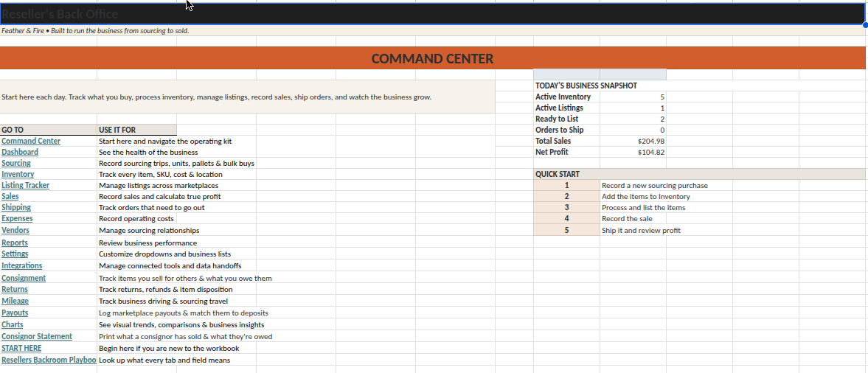Select the TODAY'S BUSINESS SNAPSHOT heading
868x373 pixels.
(586, 86)
